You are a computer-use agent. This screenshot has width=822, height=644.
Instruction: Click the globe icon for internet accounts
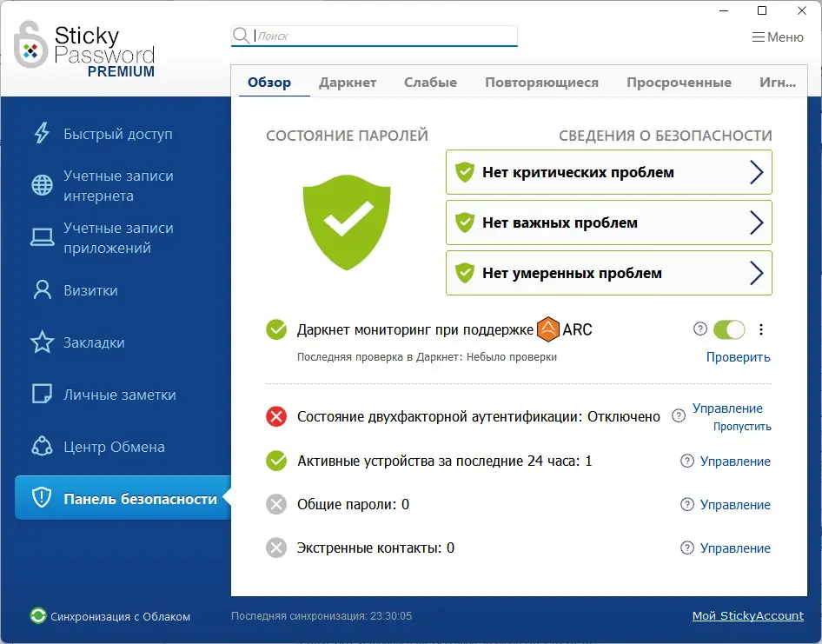pyautogui.click(x=42, y=185)
